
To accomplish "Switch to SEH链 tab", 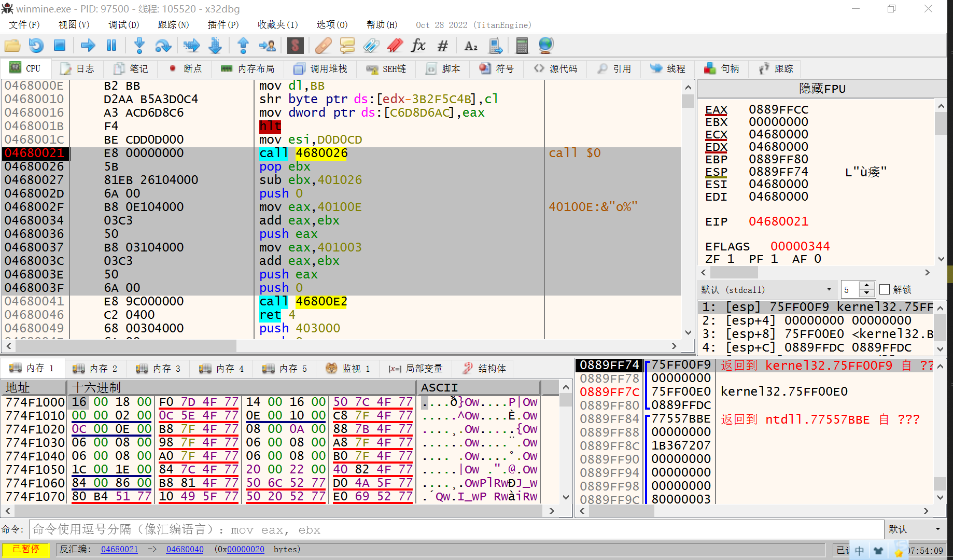I will coord(386,68).
